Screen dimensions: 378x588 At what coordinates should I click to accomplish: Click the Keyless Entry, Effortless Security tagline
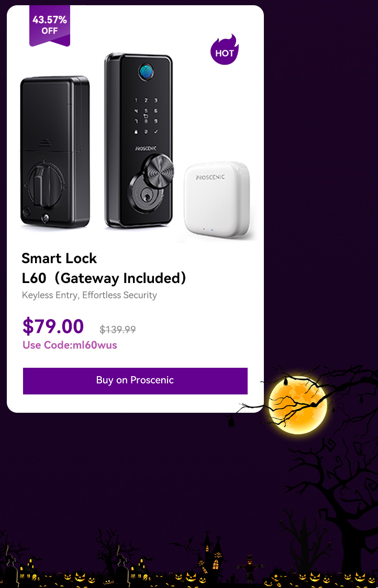[90, 295]
